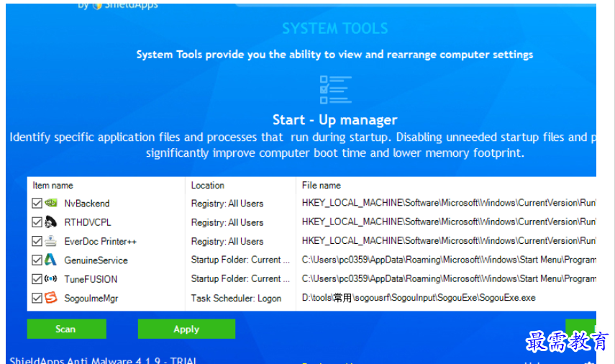615x364 pixels.
Task: Sort by the Location column header
Action: pos(207,185)
